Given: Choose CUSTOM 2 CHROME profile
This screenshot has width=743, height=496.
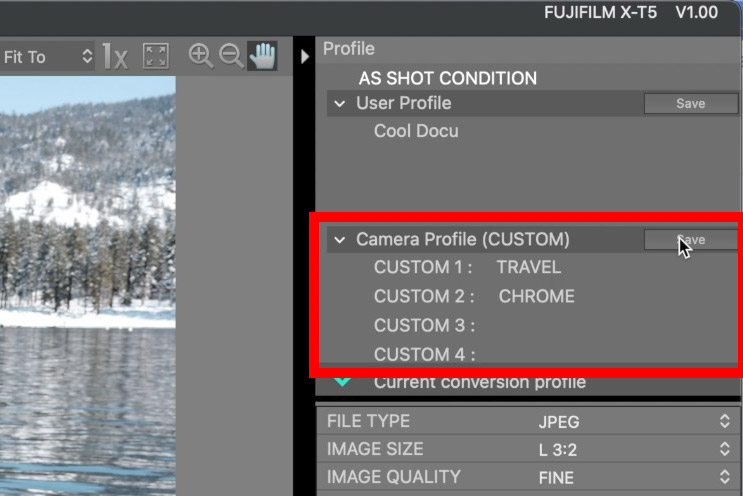Looking at the screenshot, I should [474, 296].
